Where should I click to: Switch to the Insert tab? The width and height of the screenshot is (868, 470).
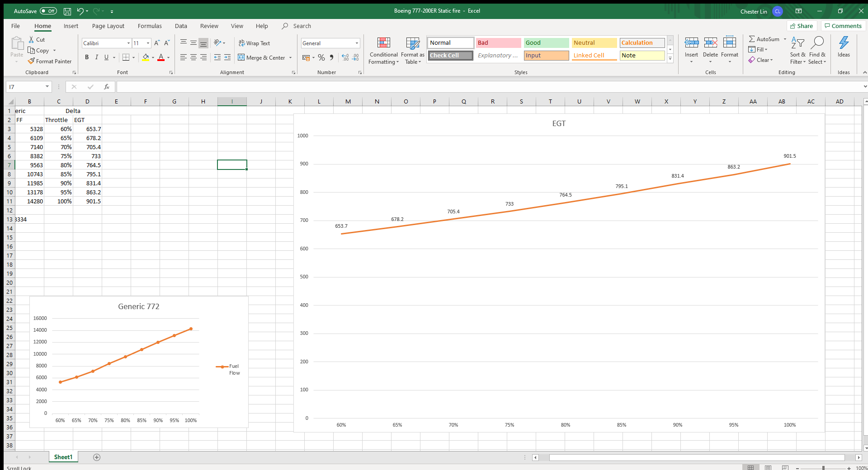point(71,26)
